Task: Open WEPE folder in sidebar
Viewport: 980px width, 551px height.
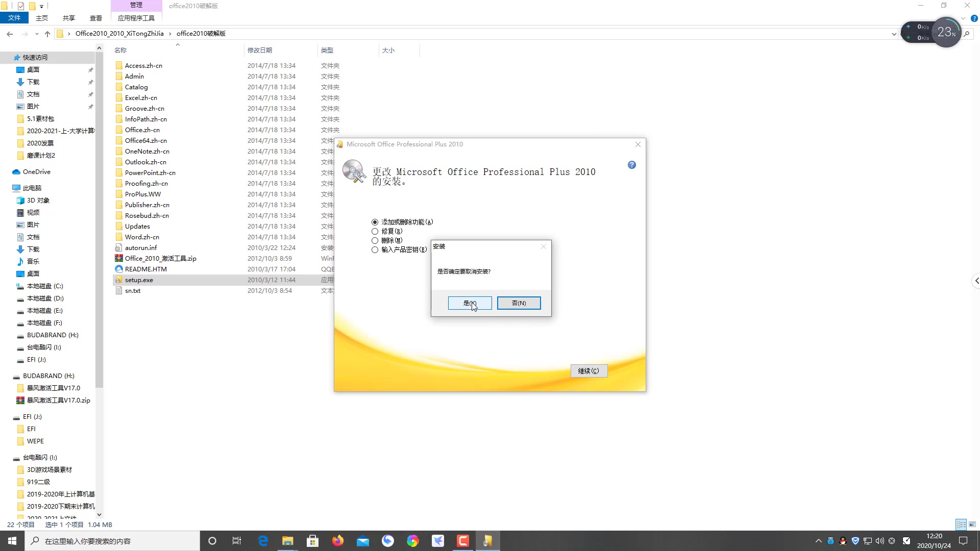Action: coord(35,441)
